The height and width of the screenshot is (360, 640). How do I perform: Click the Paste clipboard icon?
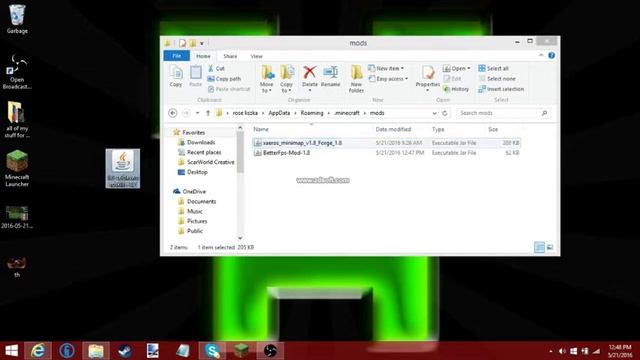tap(196, 76)
